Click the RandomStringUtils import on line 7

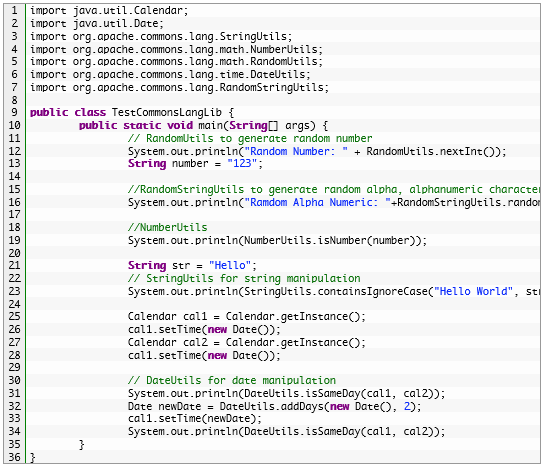click(179, 87)
